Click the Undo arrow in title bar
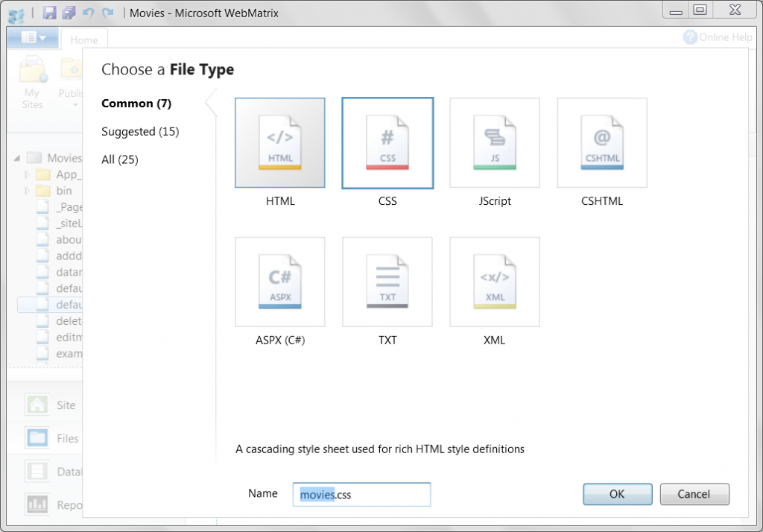 point(88,13)
